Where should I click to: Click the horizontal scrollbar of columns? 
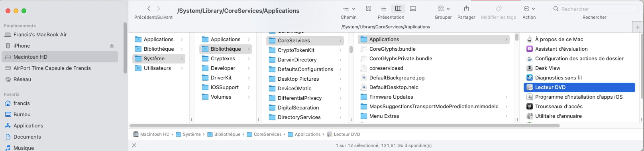point(345,126)
